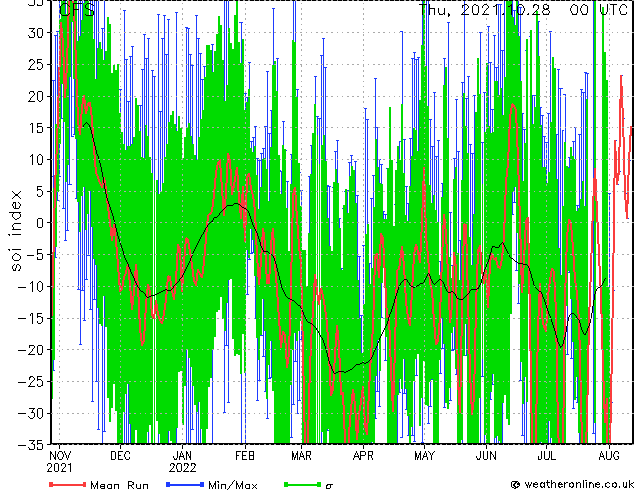Click the '25' y-axis value
The width and height of the screenshot is (634, 490).
pos(36,65)
